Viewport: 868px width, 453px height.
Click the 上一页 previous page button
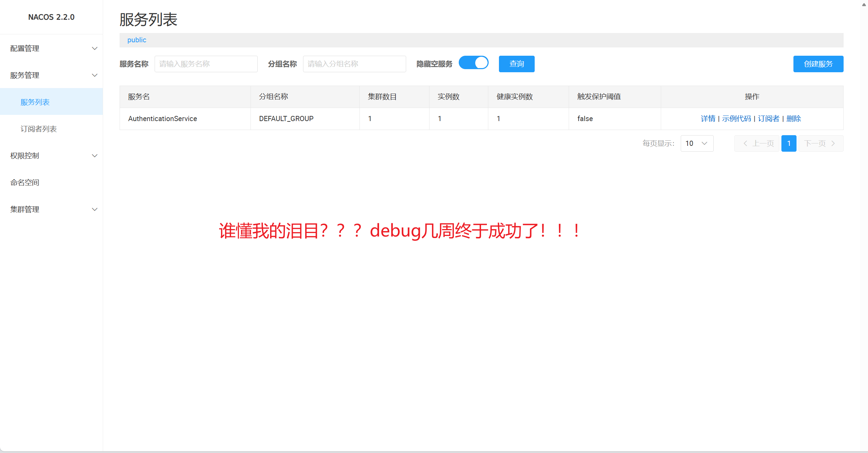(757, 143)
